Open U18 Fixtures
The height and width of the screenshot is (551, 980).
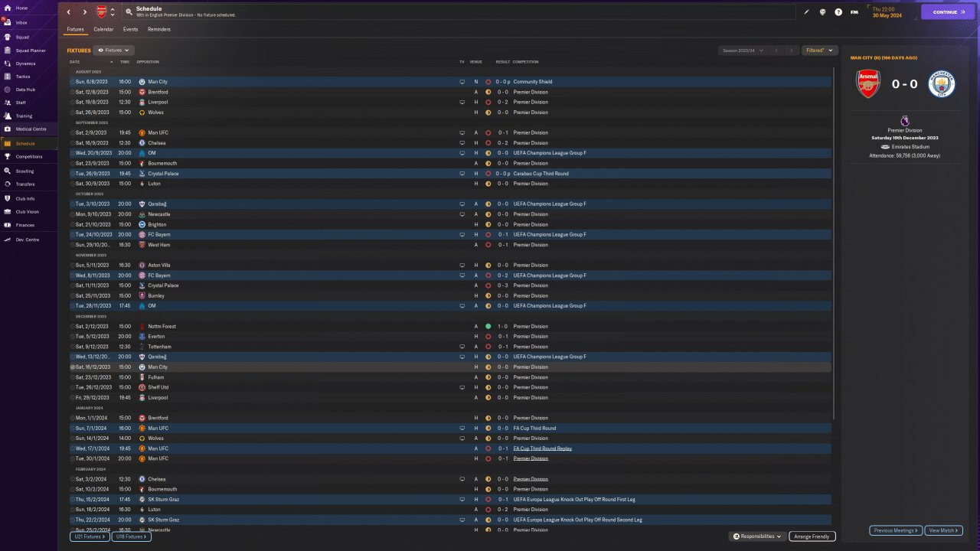[x=131, y=536]
